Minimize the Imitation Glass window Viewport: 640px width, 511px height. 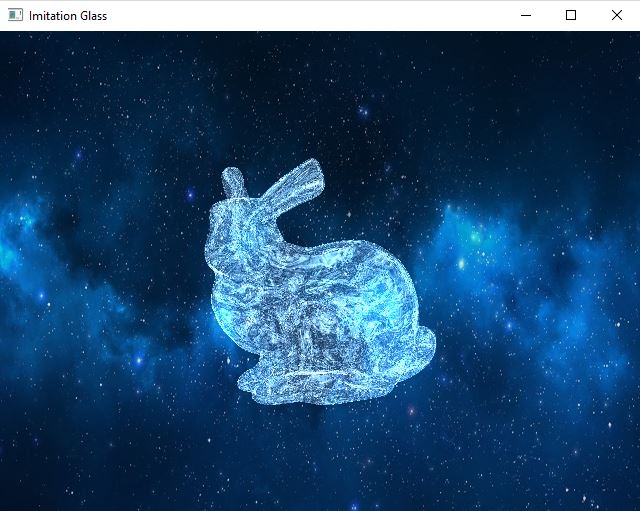pyautogui.click(x=526, y=16)
